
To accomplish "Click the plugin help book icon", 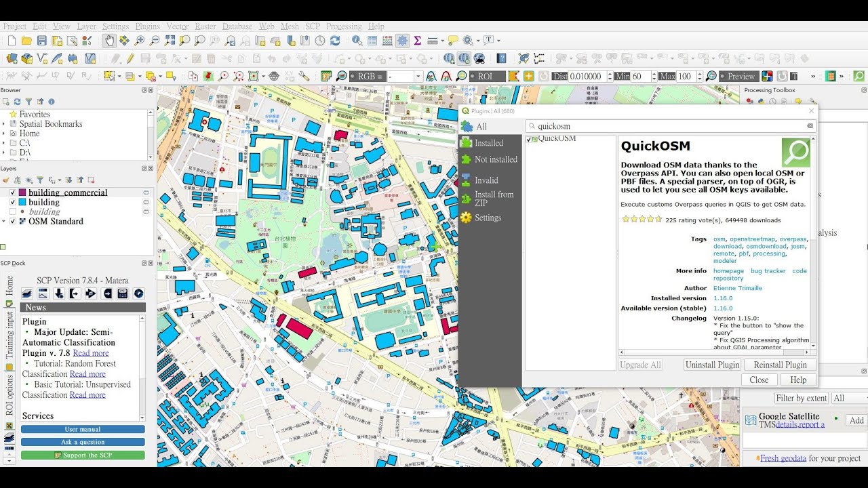I will pos(501,58).
